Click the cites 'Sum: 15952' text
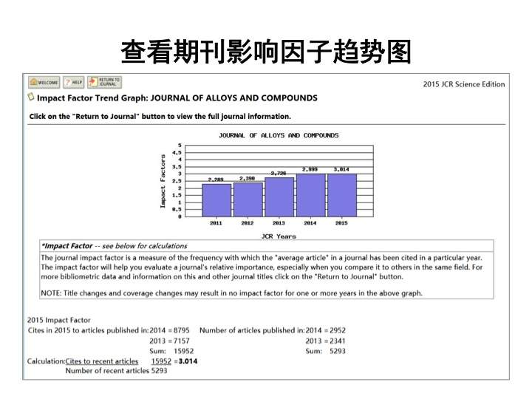 click(171, 351)
